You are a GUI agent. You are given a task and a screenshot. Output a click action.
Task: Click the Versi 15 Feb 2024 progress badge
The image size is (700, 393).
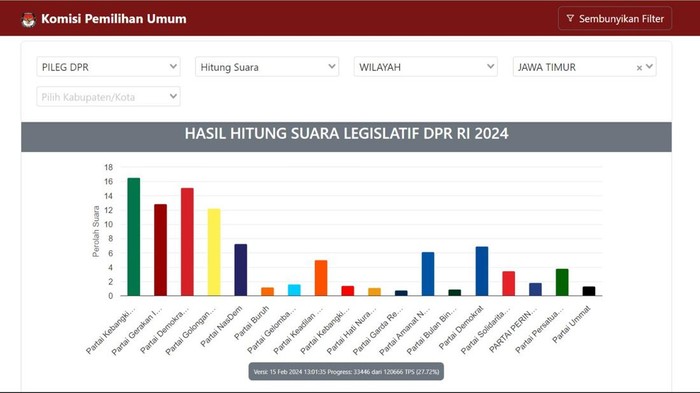pyautogui.click(x=346, y=372)
